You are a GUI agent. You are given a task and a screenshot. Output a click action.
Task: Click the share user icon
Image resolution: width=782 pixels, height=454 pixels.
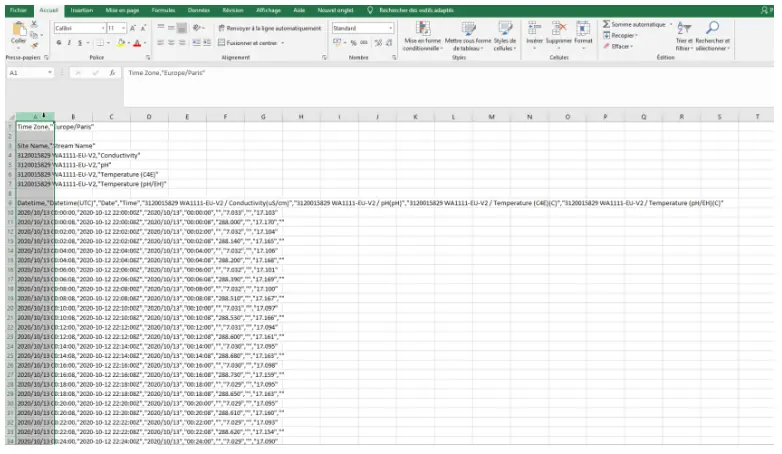coord(766,10)
